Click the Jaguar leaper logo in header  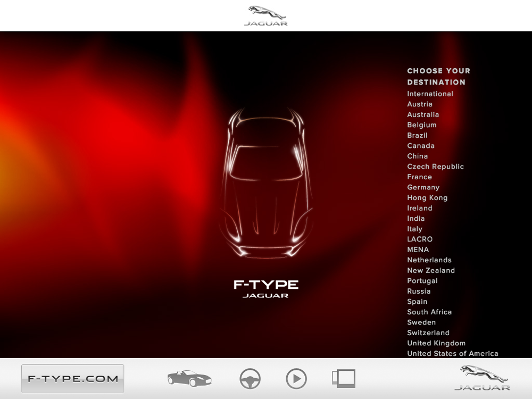266,15
